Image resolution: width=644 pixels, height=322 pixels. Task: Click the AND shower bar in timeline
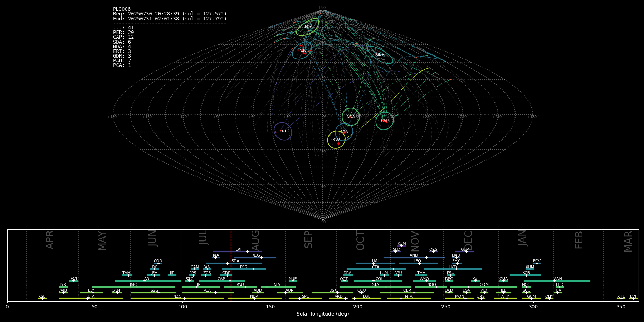pyautogui.click(x=414, y=258)
